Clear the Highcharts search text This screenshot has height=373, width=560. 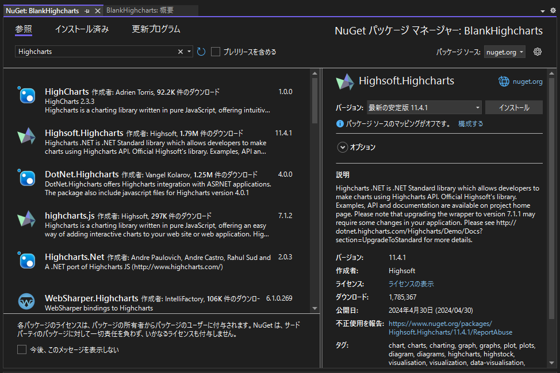(x=180, y=52)
